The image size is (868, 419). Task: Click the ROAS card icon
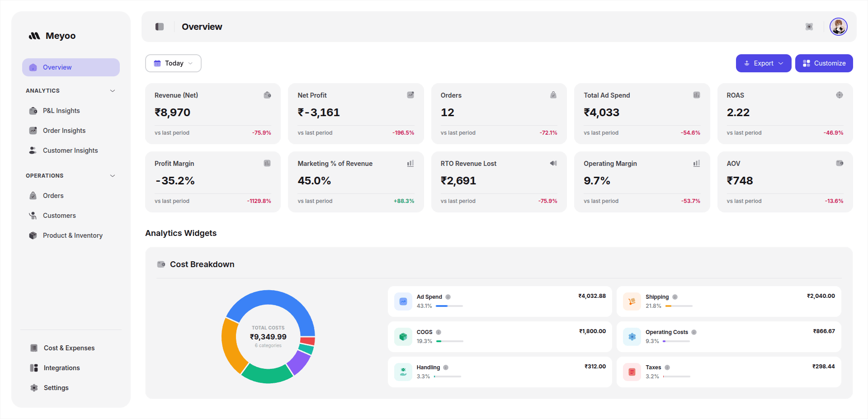click(x=839, y=95)
